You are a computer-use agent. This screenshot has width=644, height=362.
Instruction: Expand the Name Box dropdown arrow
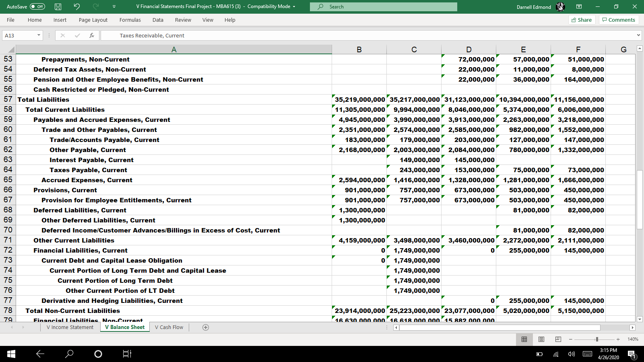39,35
